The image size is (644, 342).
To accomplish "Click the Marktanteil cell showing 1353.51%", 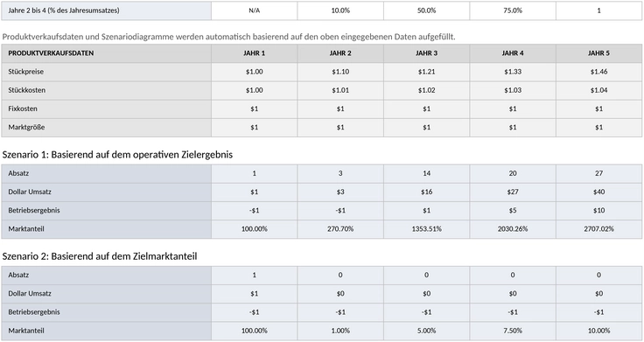I will point(426,229).
